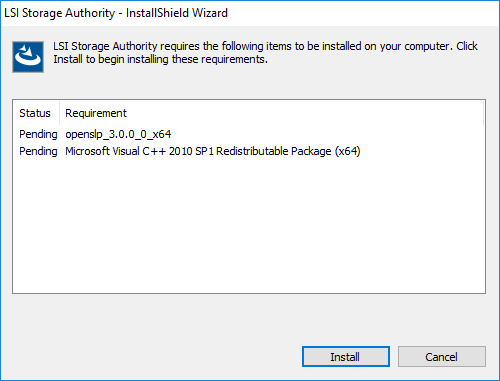Cancel the InstallShield Wizard
The image size is (500, 381).
(x=441, y=357)
